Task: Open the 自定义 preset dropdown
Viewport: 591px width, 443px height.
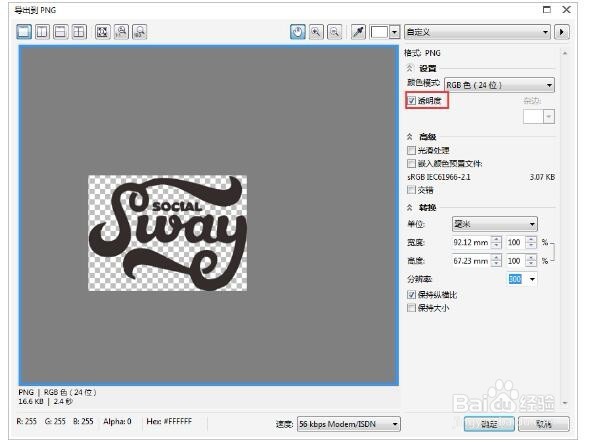Action: point(477,32)
